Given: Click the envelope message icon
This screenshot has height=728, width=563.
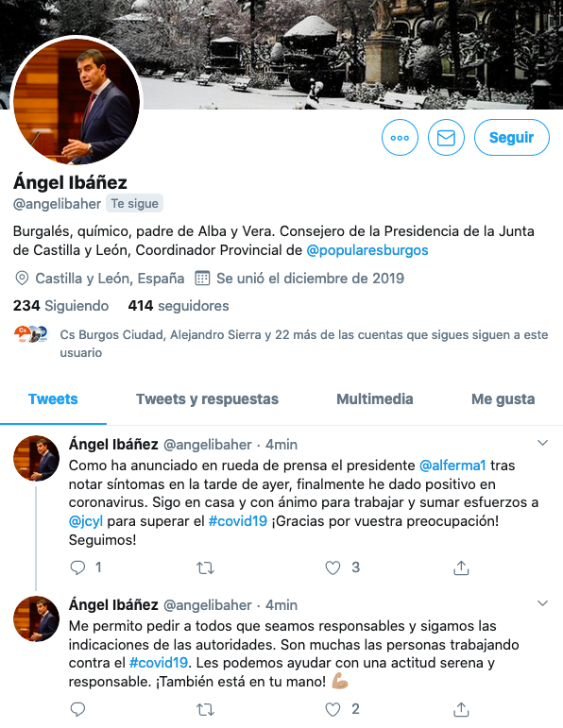Looking at the screenshot, I should [446, 138].
